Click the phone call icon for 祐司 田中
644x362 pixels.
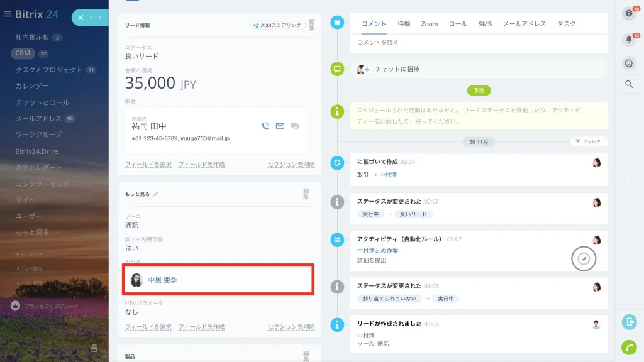tap(265, 126)
